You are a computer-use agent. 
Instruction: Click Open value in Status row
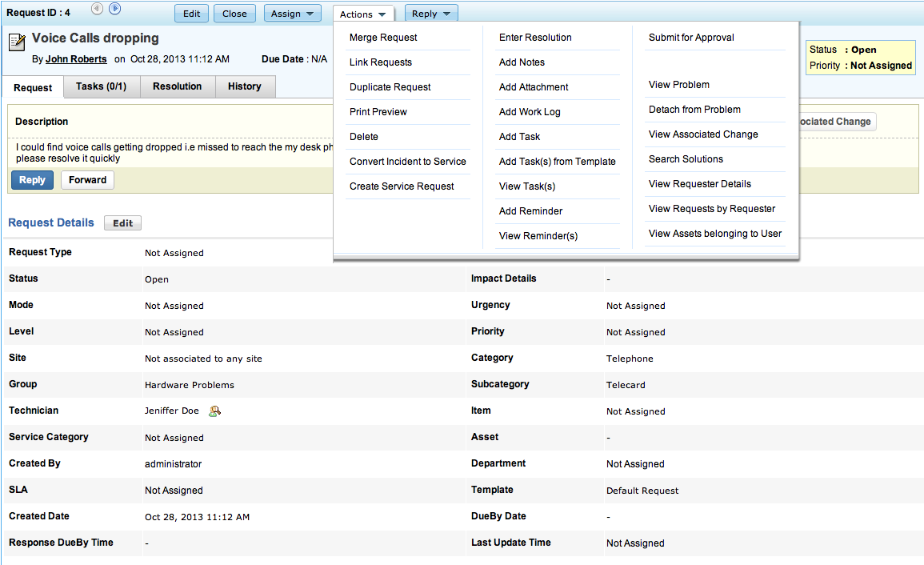coord(157,279)
